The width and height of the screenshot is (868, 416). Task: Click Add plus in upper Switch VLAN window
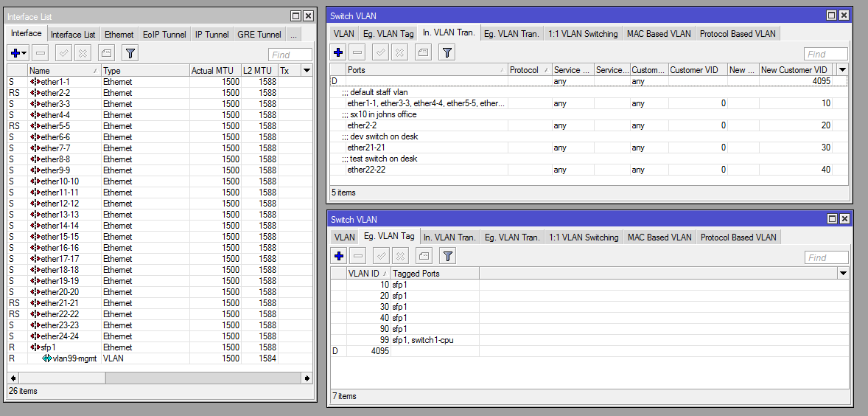pos(339,52)
